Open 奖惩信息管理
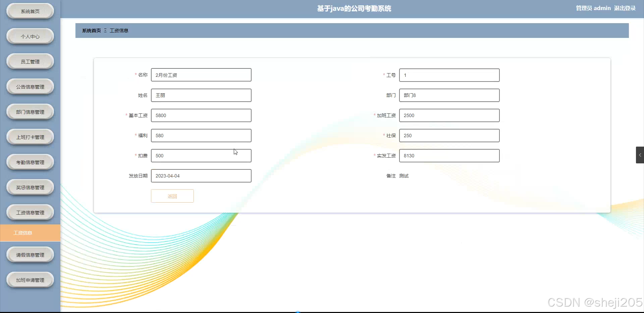644x313 pixels. point(30,187)
